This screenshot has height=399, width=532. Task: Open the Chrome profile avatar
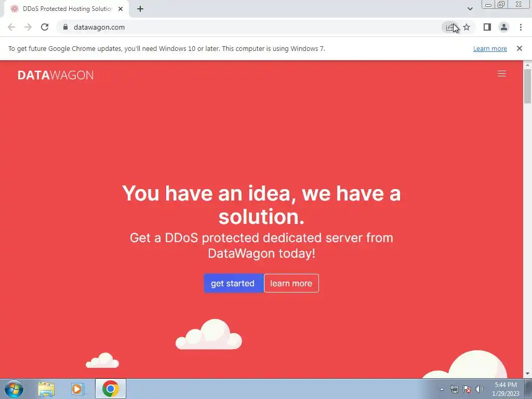[x=504, y=27]
